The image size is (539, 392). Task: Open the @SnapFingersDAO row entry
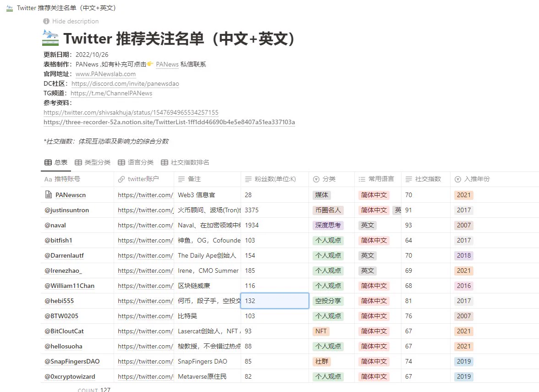(x=72, y=361)
